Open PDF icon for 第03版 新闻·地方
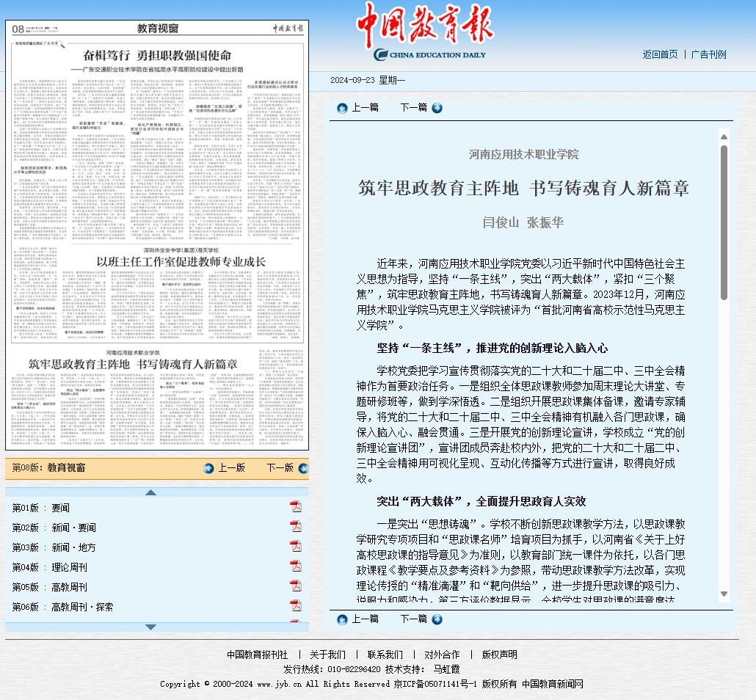Image resolution: width=756 pixels, height=700 pixels. click(x=296, y=547)
